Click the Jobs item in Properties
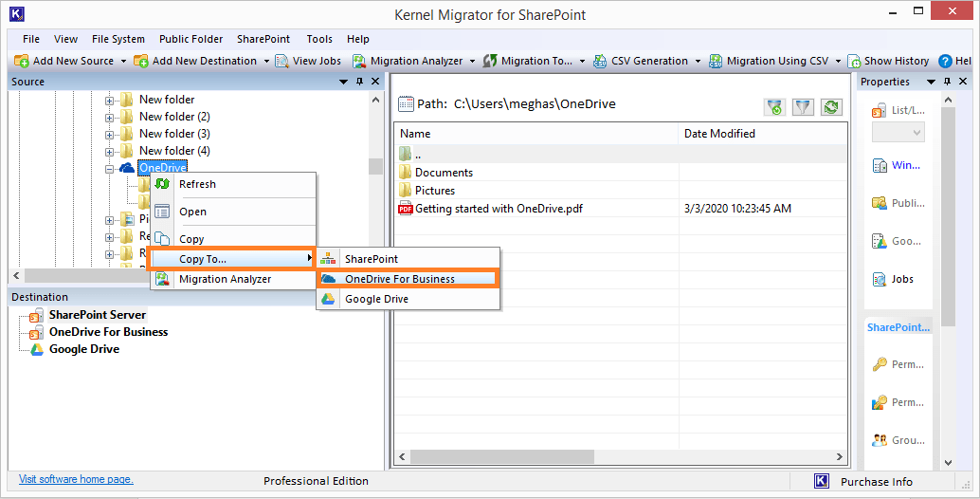The image size is (980, 499). point(893,279)
